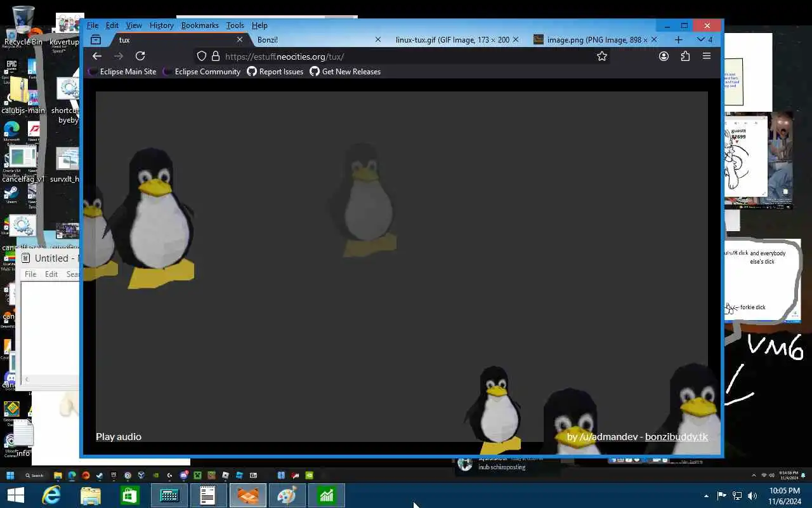The height and width of the screenshot is (508, 812).
Task: Switch to the on-screen keyboard taskbar icon
Action: pyautogui.click(x=169, y=495)
